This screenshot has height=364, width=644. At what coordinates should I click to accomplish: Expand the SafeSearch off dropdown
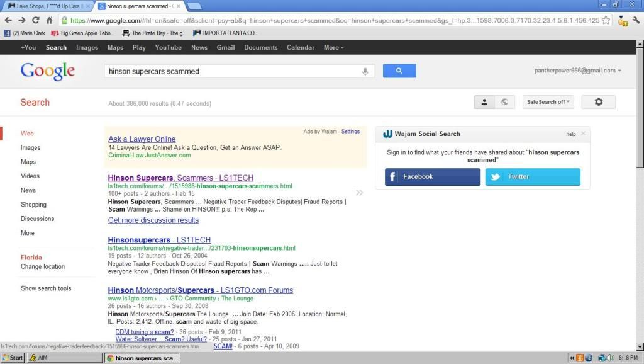pyautogui.click(x=548, y=102)
